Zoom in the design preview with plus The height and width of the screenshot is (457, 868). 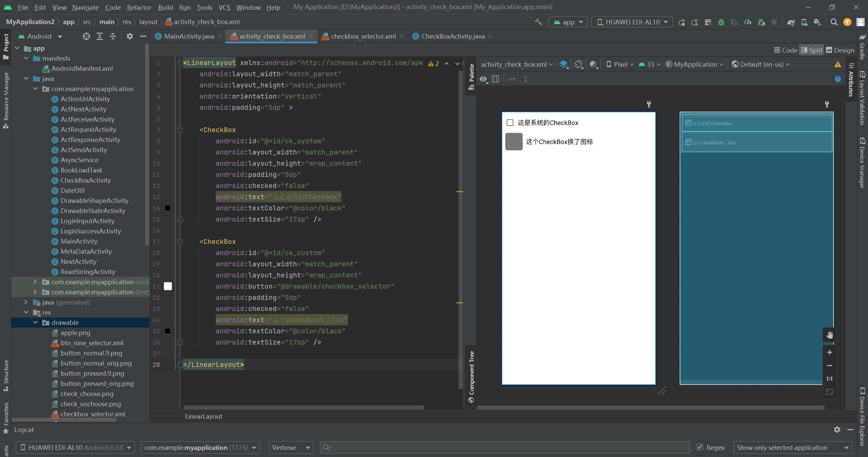pos(829,352)
